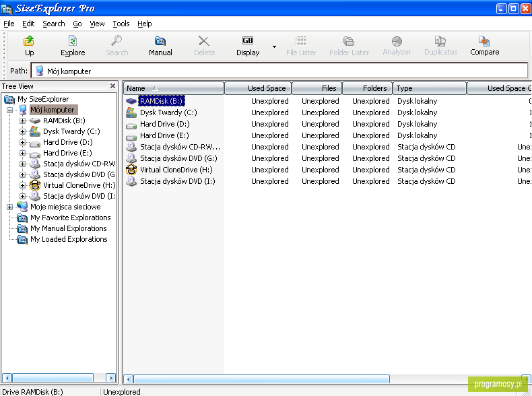Open the Edit menu

tap(28, 24)
